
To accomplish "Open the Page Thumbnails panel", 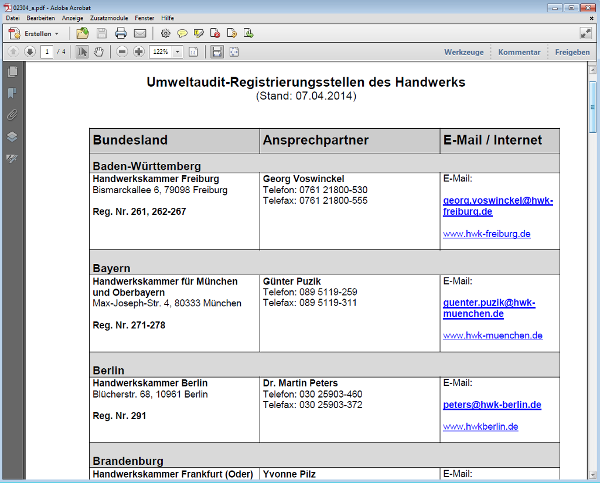I will click(x=12, y=72).
